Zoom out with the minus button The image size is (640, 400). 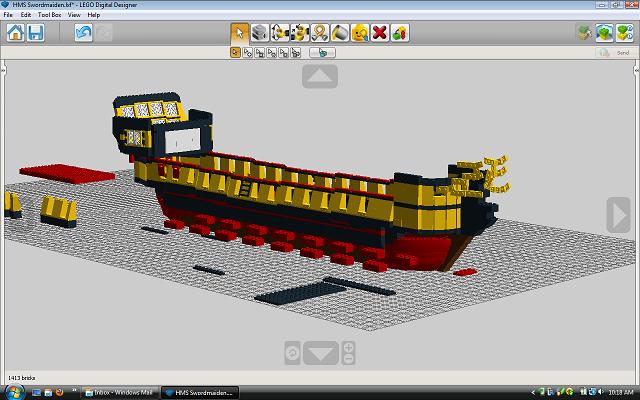349,359
